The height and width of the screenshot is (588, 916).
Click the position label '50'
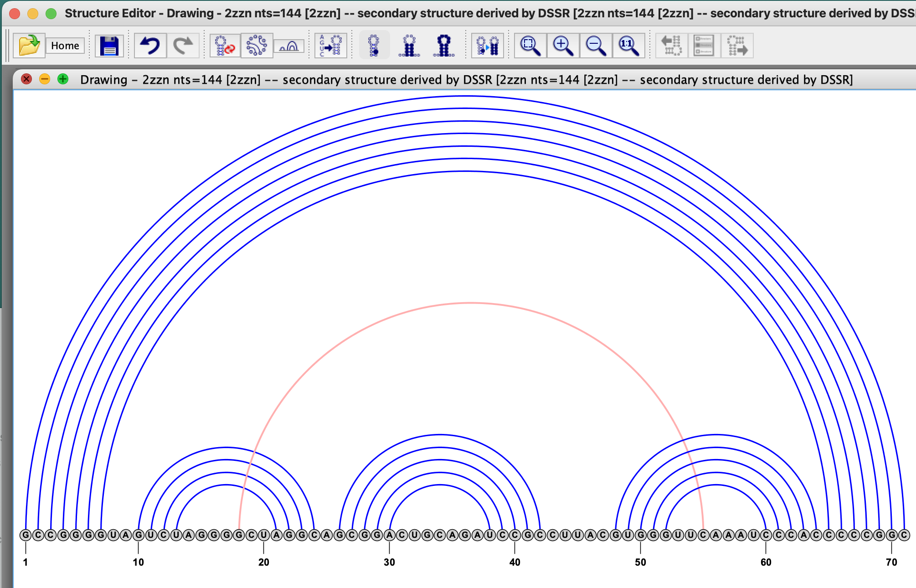point(641,562)
